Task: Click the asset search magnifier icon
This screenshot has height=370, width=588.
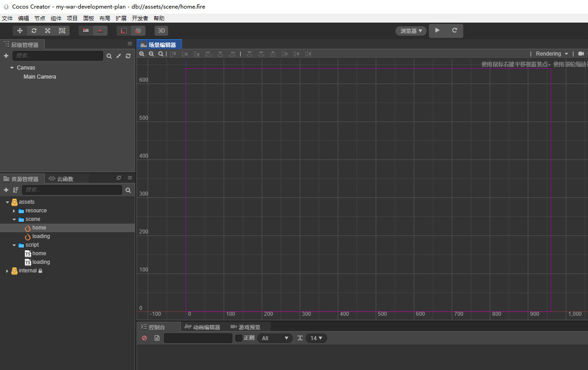Action: click(x=128, y=190)
